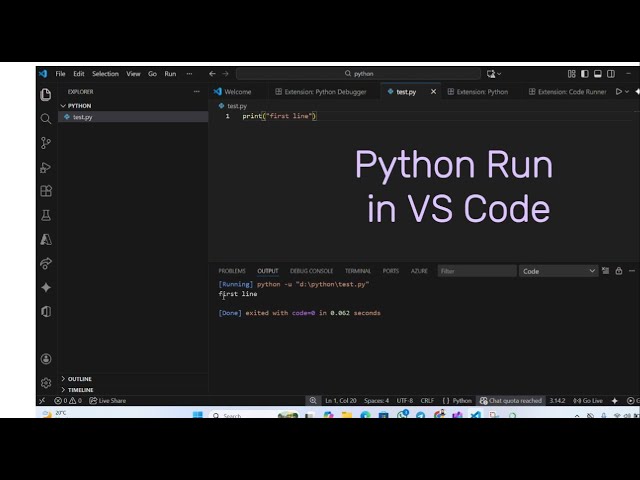Open Run Python File options dropdown arrow
The image size is (640, 480).
(627, 91)
